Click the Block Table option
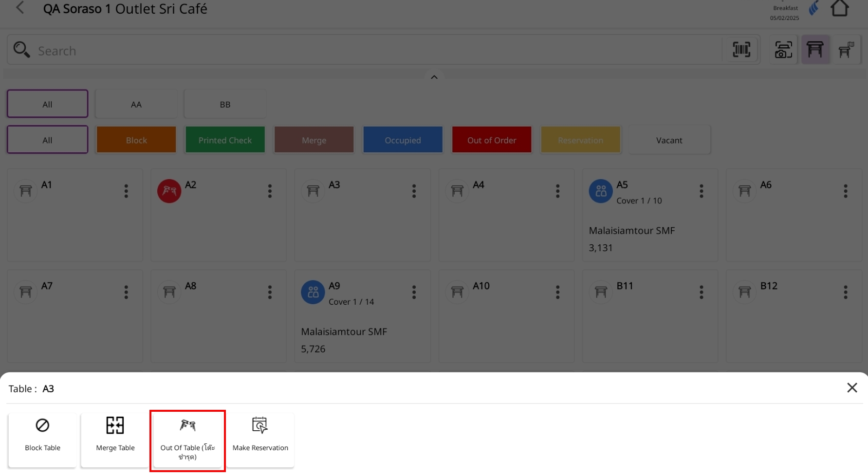This screenshot has width=868, height=476. click(42, 440)
